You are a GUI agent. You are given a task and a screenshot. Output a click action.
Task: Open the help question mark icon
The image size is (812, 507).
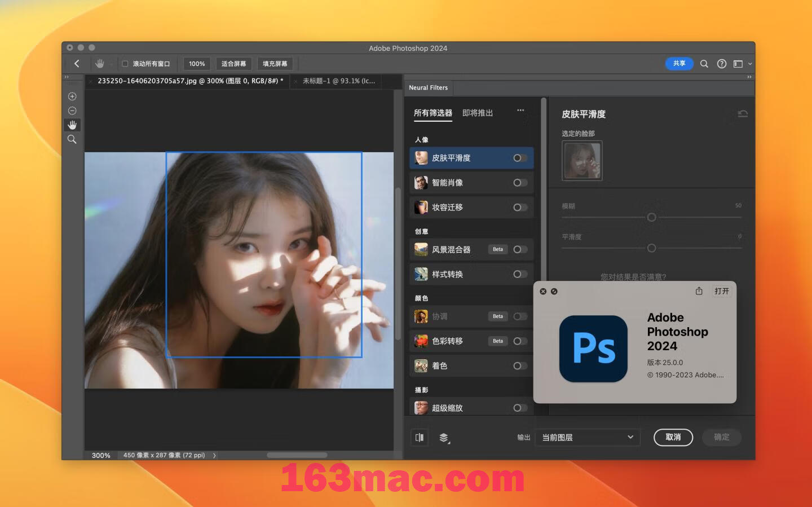pyautogui.click(x=722, y=64)
